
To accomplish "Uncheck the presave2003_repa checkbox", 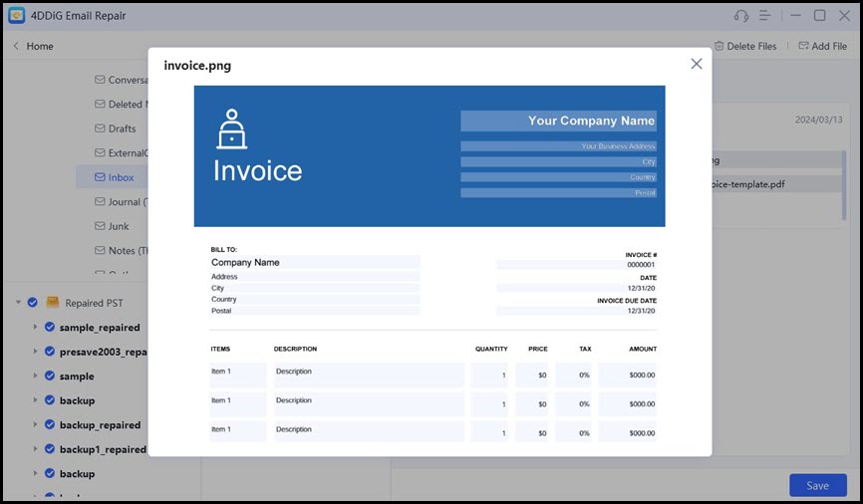I will (x=50, y=351).
